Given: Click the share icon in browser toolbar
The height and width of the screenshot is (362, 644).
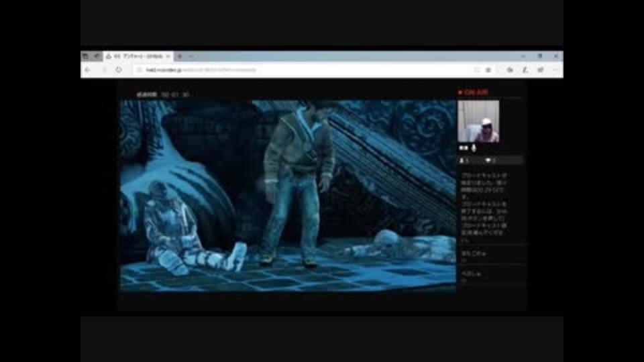Looking at the screenshot, I should [541, 70].
